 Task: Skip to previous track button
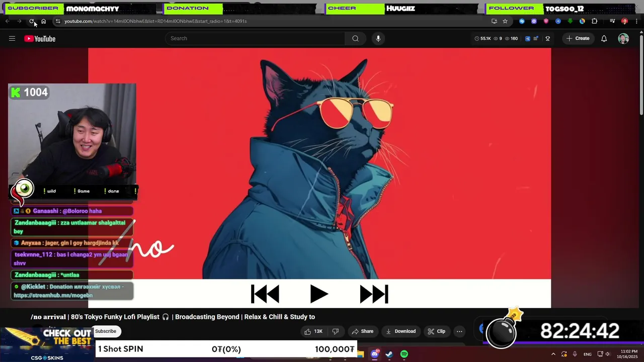tap(265, 294)
